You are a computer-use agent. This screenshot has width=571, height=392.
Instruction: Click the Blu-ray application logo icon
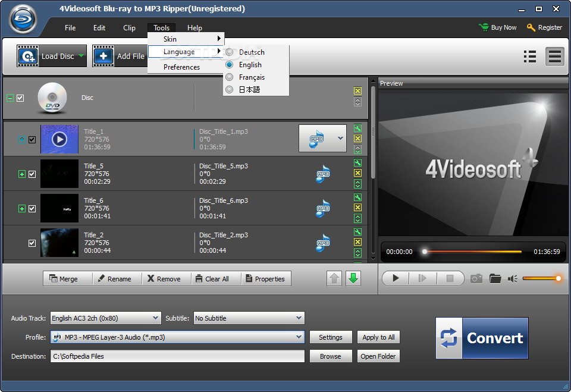(23, 19)
